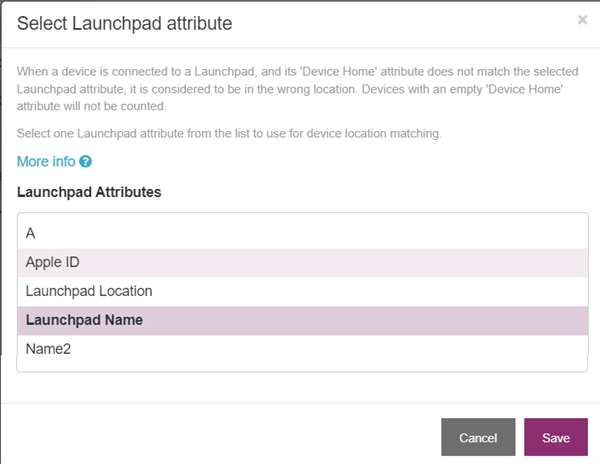Open the More info help icon

click(85, 161)
